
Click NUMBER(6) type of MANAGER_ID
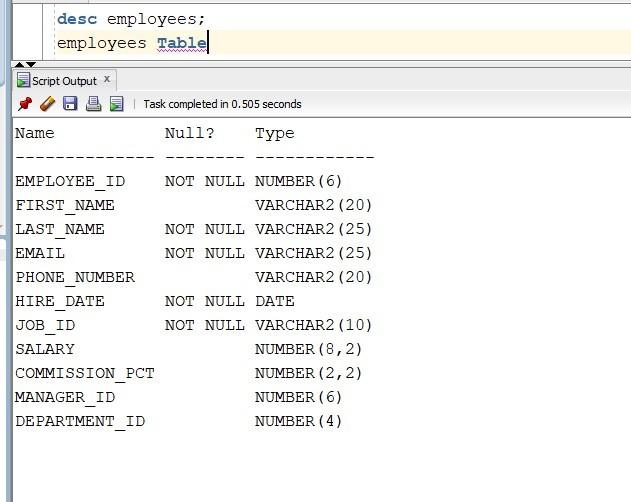(x=299, y=397)
